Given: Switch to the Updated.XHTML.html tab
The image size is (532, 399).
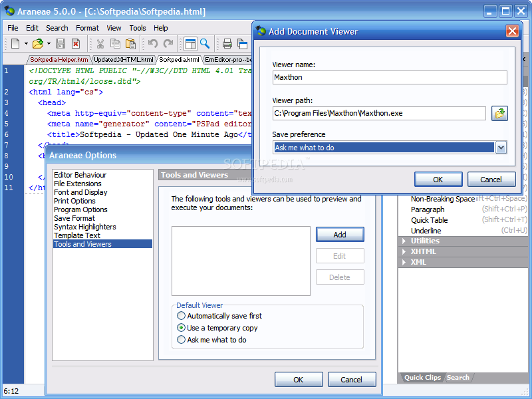Looking at the screenshot, I should 124,60.
